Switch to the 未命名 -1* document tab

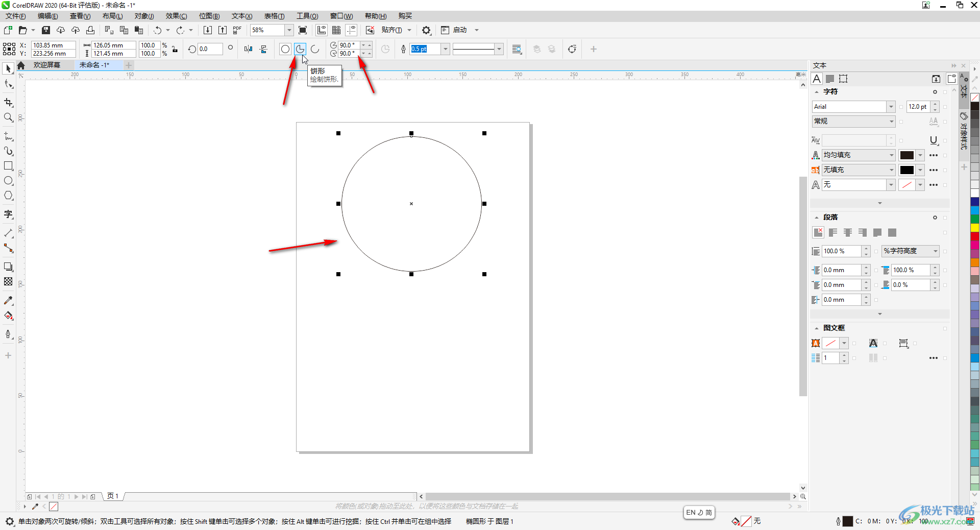[x=94, y=65]
